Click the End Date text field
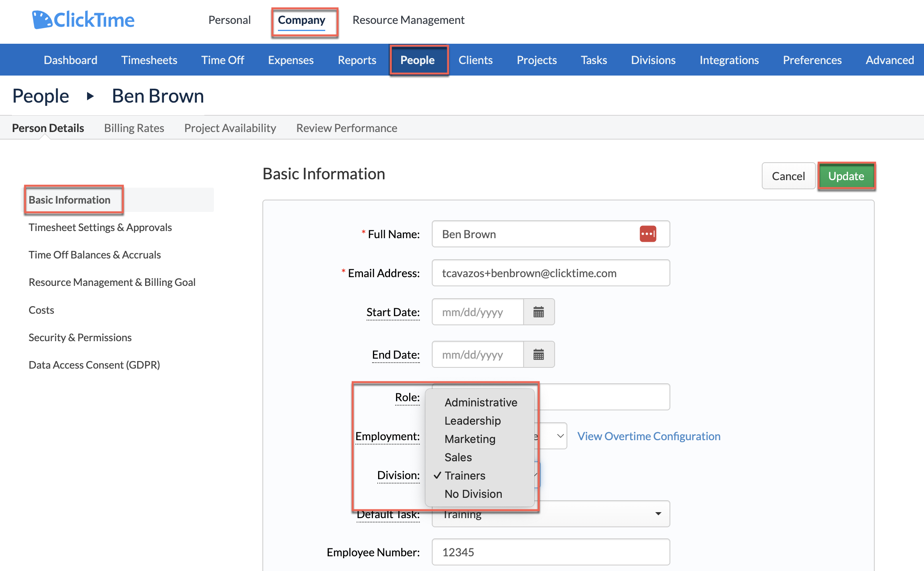Viewport: 924px width, 571px height. [478, 355]
